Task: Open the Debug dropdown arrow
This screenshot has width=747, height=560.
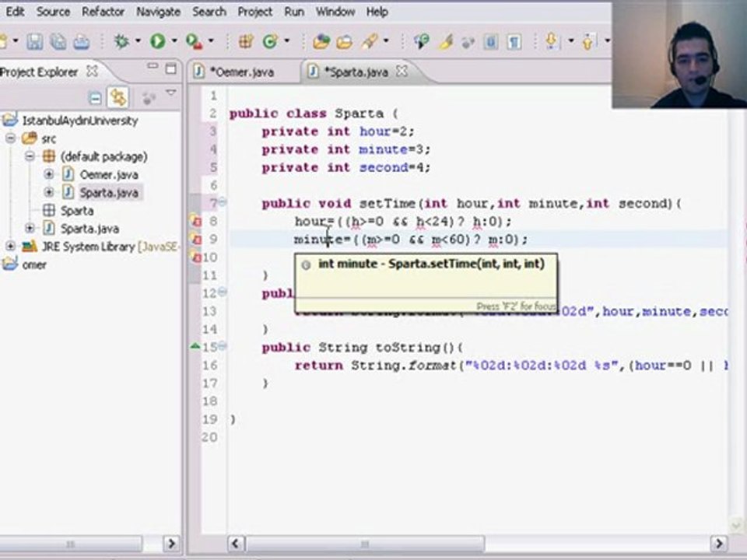Action: 139,41
